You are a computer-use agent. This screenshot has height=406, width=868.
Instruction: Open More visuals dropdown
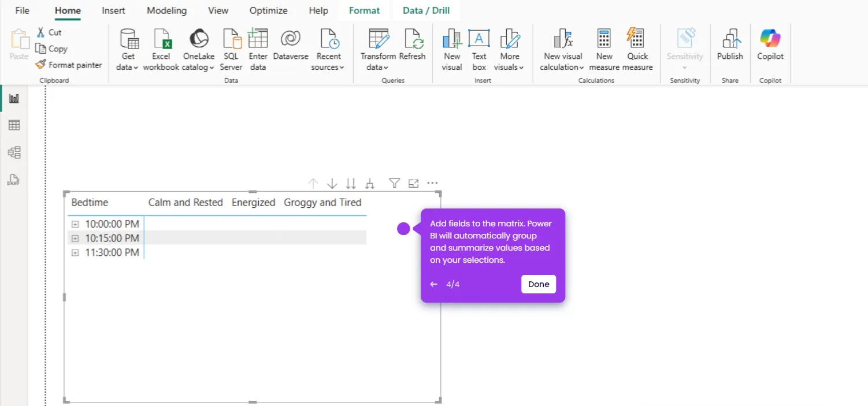(x=510, y=50)
